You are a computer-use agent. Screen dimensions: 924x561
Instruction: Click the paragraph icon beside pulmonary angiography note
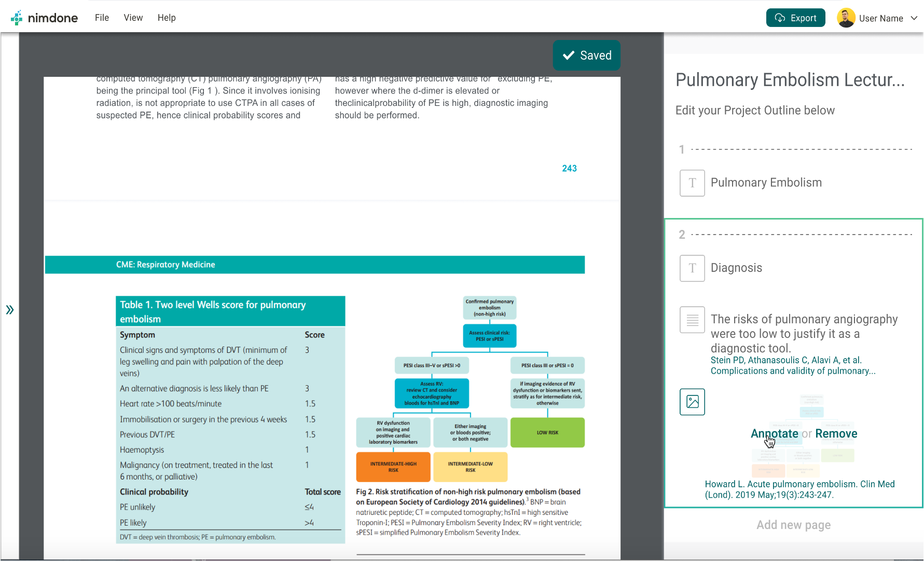[x=692, y=320]
